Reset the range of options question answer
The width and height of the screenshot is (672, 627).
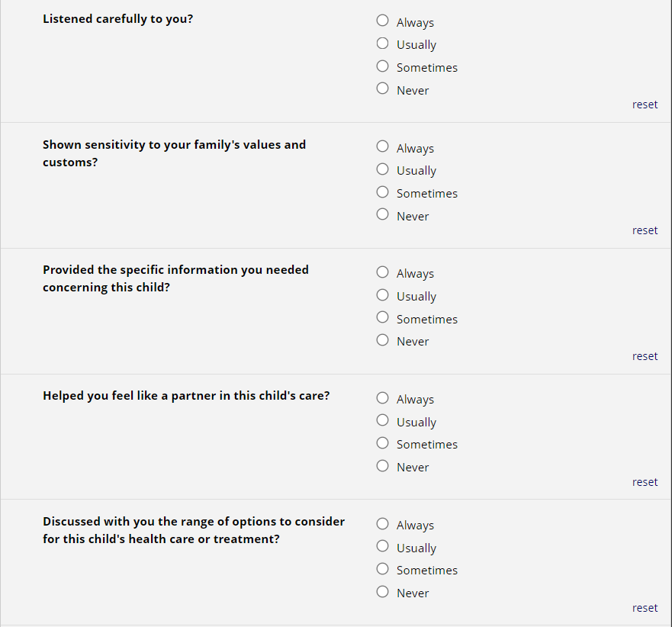pyautogui.click(x=645, y=608)
